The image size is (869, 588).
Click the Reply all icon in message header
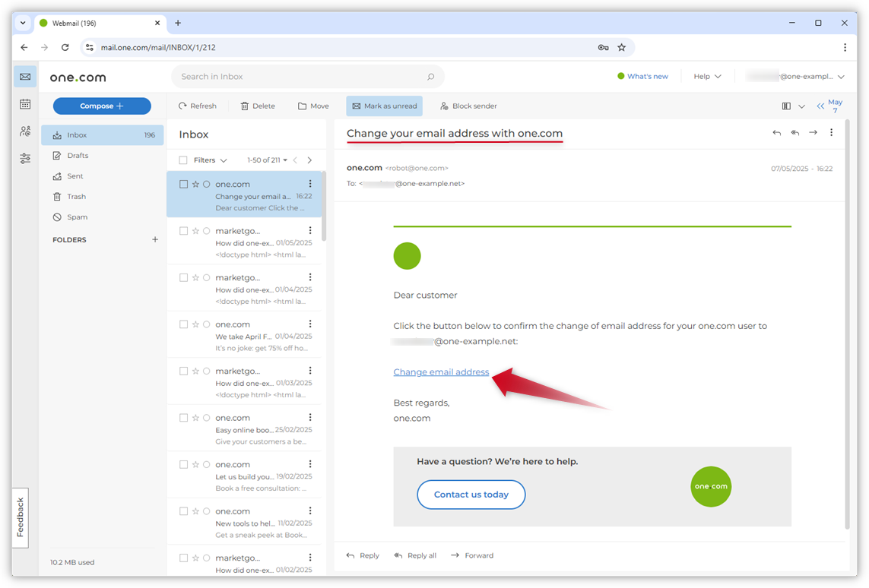(794, 133)
